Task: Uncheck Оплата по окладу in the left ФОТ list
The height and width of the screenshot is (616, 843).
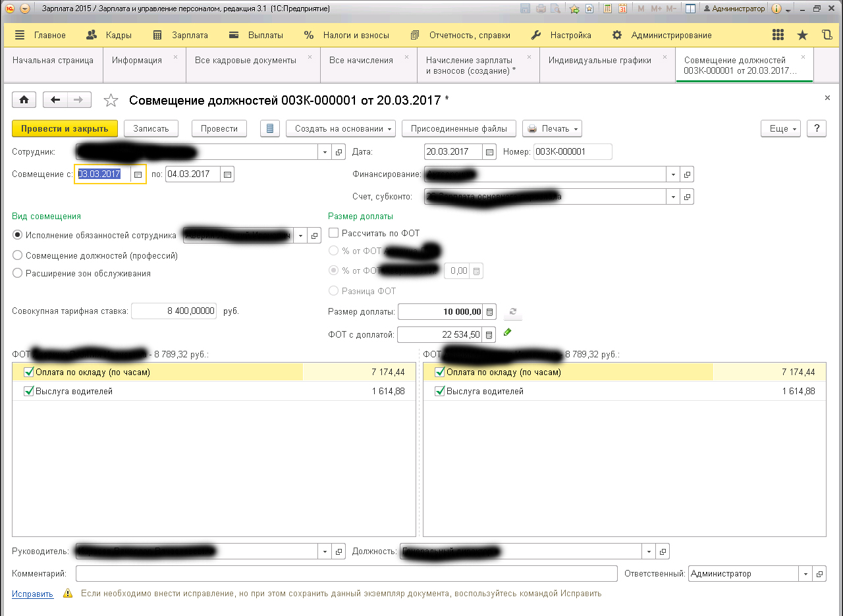Action: click(28, 372)
